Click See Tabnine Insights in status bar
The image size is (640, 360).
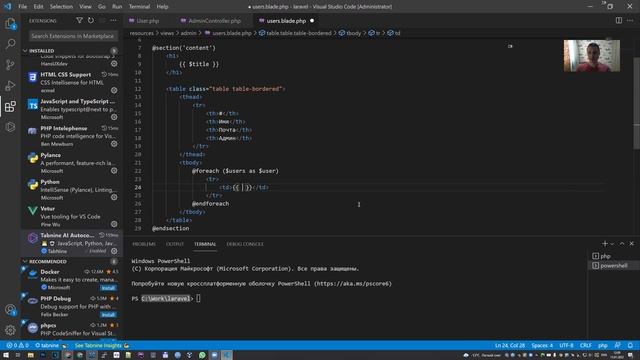(102, 345)
